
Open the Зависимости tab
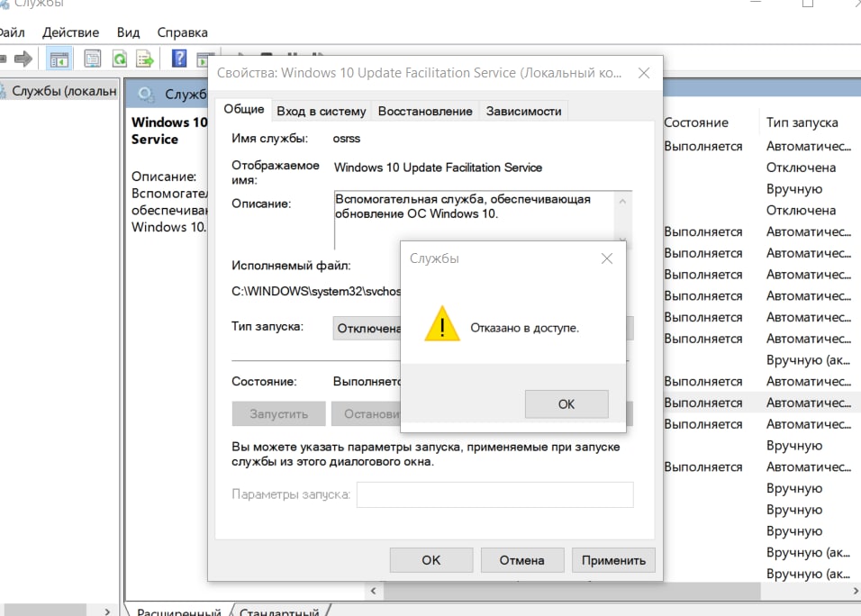(523, 111)
